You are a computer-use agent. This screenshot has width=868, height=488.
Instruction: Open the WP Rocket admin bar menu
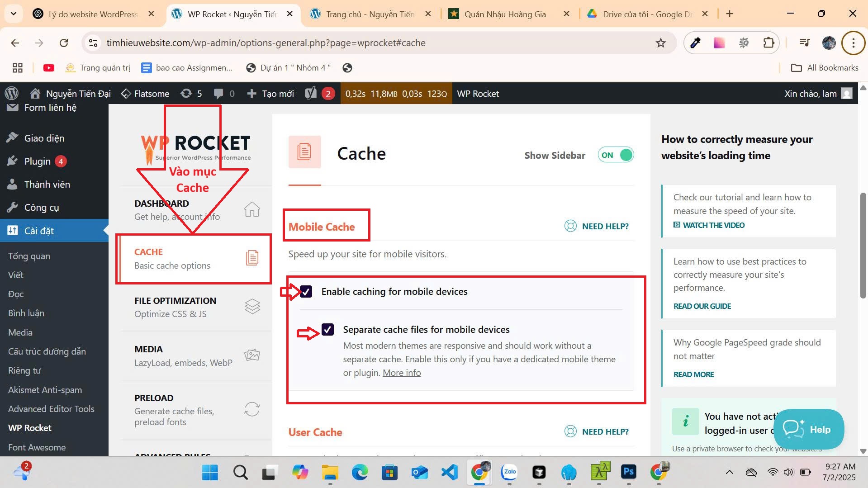(478, 94)
